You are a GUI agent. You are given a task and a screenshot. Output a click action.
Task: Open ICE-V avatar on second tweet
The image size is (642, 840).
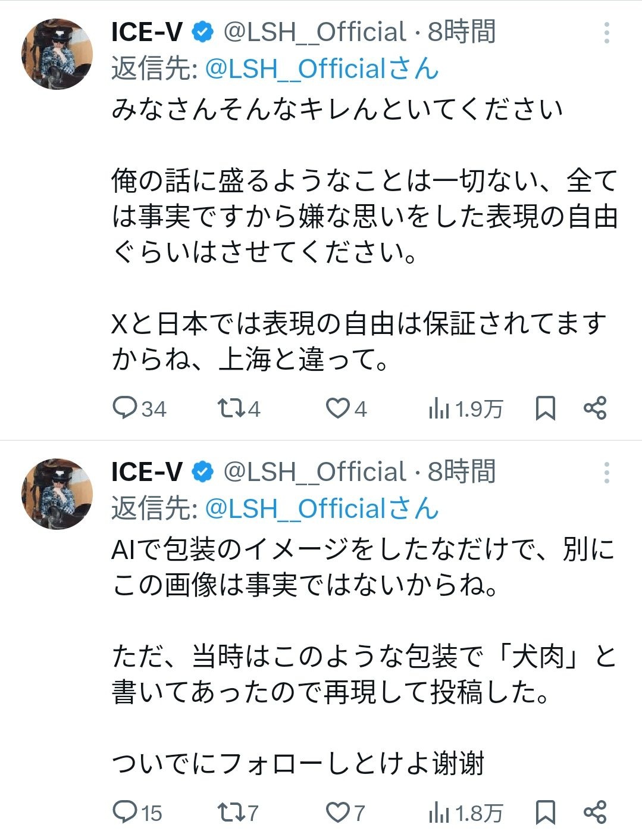pyautogui.click(x=57, y=494)
